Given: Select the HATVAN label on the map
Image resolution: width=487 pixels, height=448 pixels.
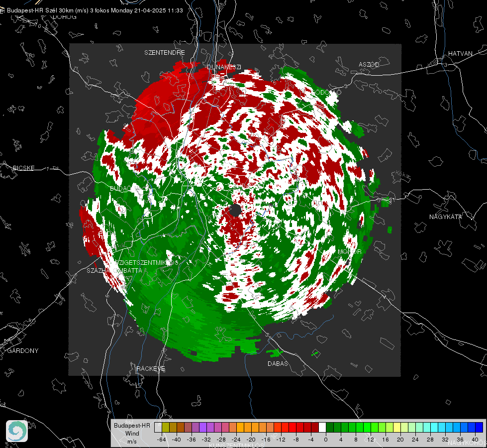Looking at the screenshot, I should (460, 54).
